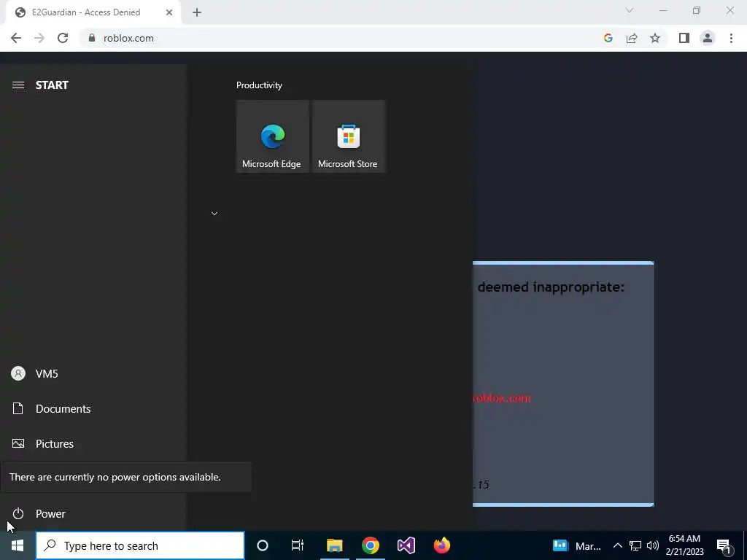Click the Productivity group heading

click(259, 85)
